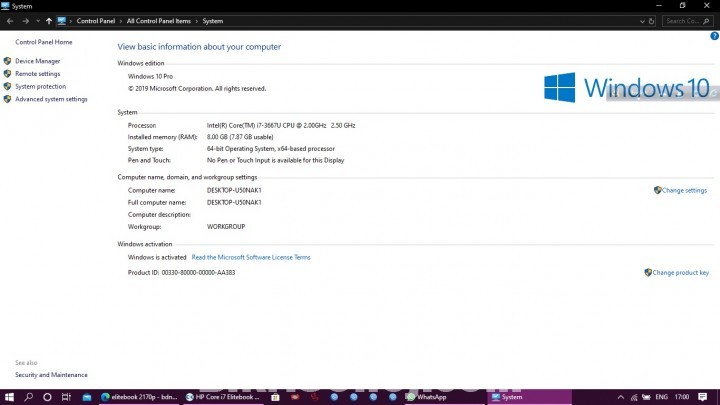720x405 pixels.
Task: Open Advanced system settings
Action: (x=51, y=99)
